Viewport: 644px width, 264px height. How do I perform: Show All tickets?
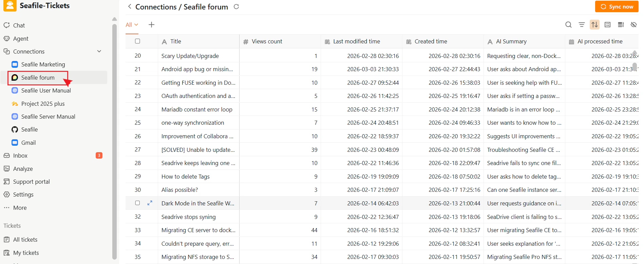(25, 240)
